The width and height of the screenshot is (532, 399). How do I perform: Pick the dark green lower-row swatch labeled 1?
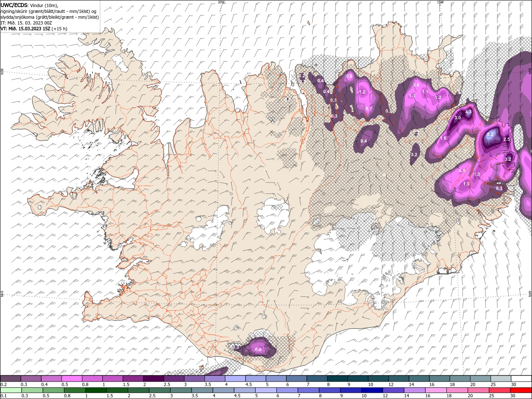click(96, 390)
